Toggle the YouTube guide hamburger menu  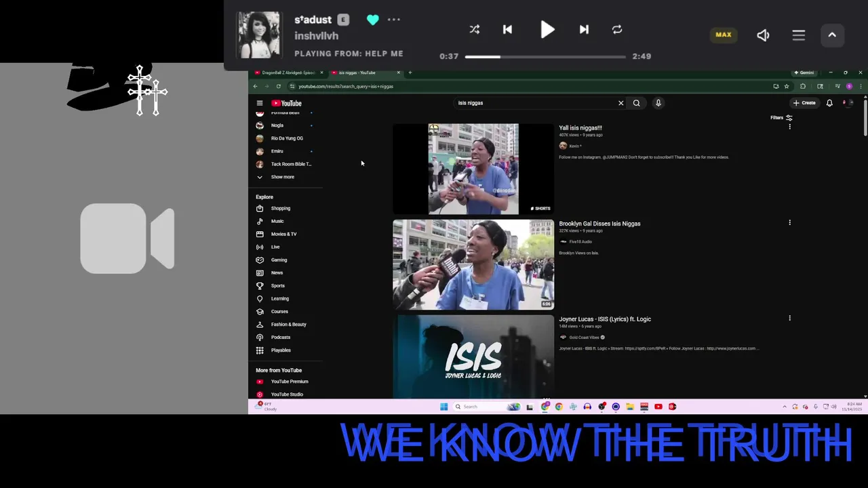pos(259,103)
